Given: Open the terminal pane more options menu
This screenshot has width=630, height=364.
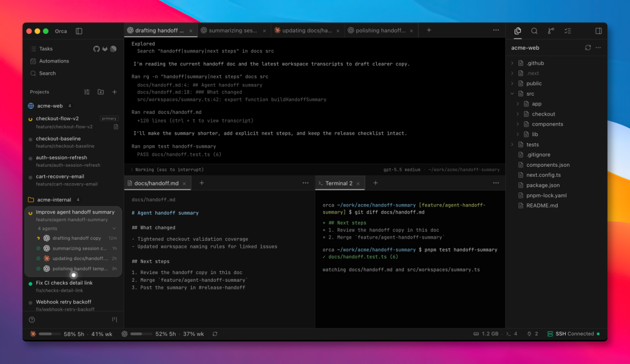Looking at the screenshot, I should [x=496, y=183].
